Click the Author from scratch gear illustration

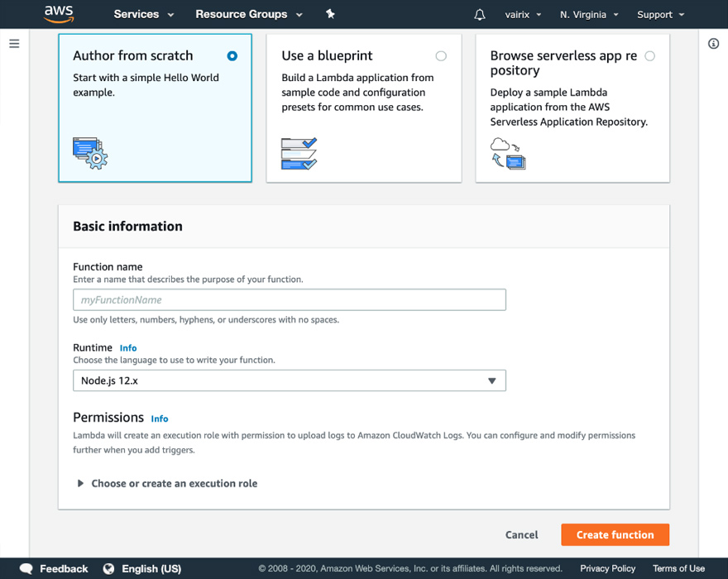[90, 153]
